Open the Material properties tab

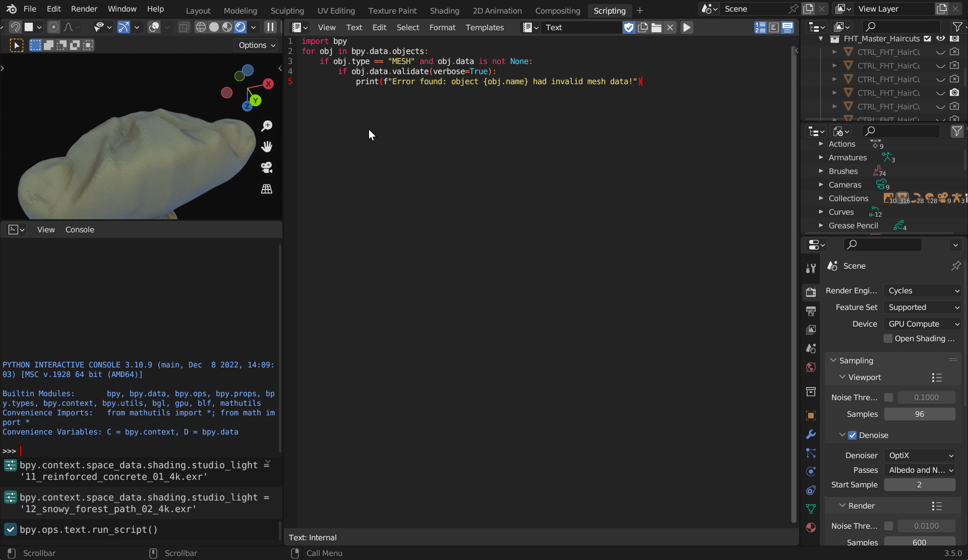811,527
